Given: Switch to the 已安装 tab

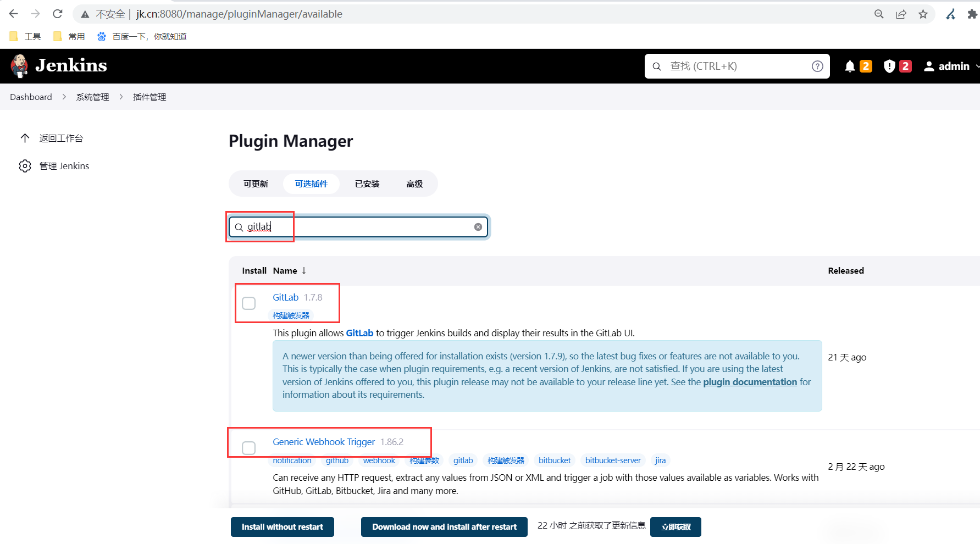Looking at the screenshot, I should point(367,184).
